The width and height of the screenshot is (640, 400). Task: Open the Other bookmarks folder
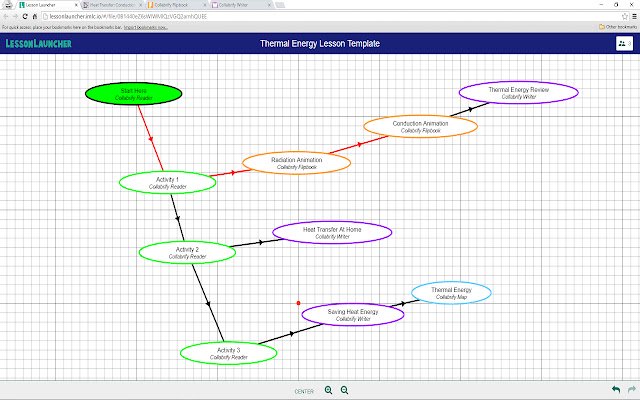point(618,27)
